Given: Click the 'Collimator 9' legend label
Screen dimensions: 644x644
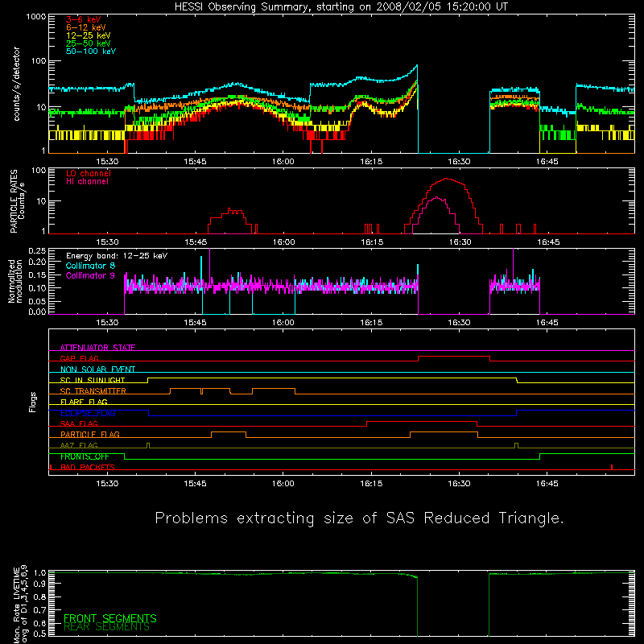Looking at the screenshot, I should point(90,275).
